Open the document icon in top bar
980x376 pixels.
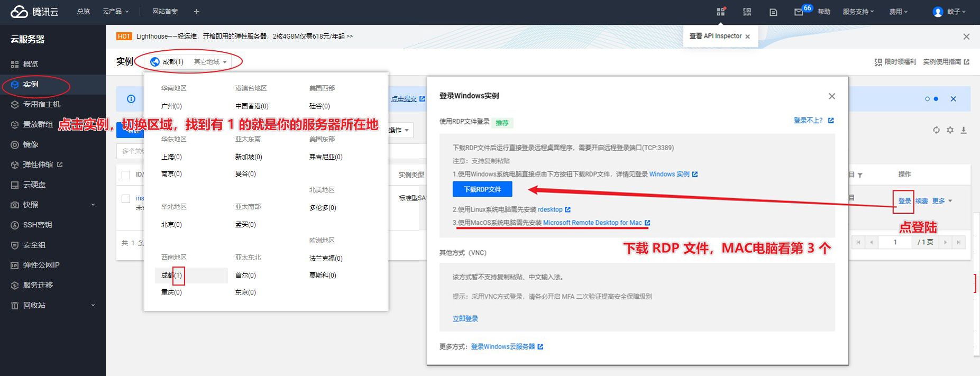773,12
